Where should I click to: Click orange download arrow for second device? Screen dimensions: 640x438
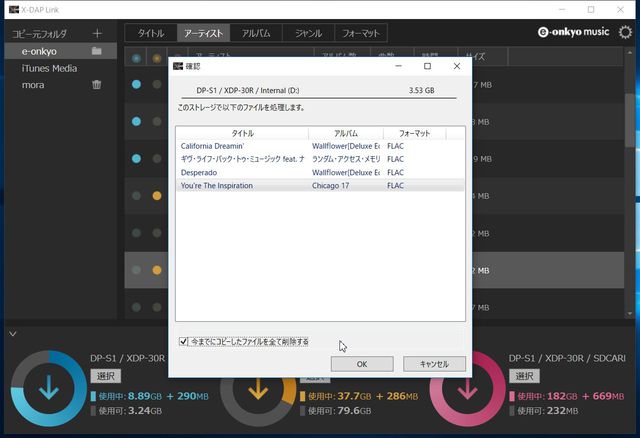[x=258, y=388]
